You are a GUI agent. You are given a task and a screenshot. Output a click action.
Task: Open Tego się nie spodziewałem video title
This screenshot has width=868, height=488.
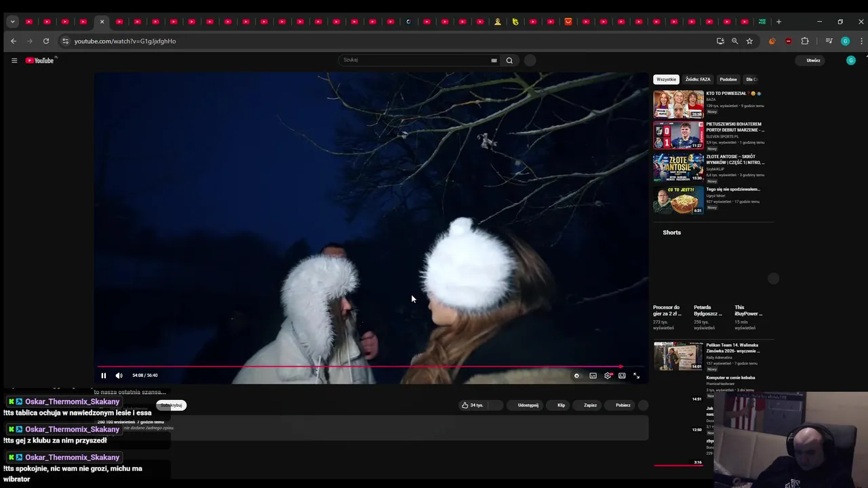(733, 189)
